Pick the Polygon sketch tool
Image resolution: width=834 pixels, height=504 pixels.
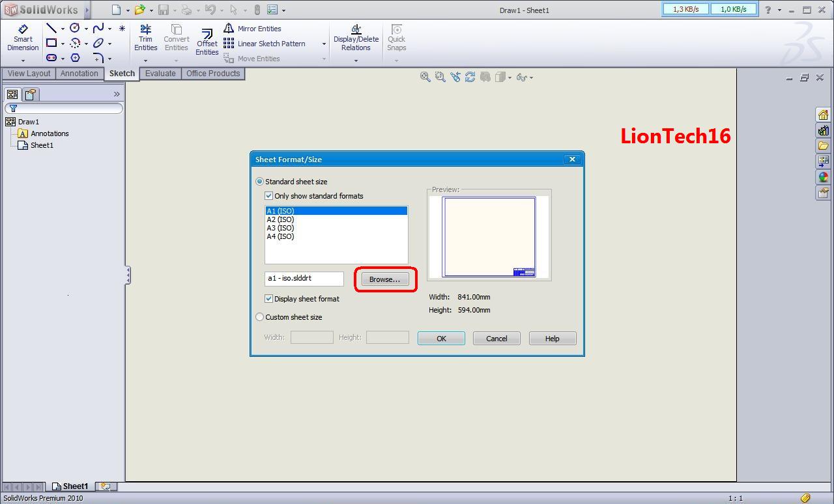pyautogui.click(x=75, y=58)
